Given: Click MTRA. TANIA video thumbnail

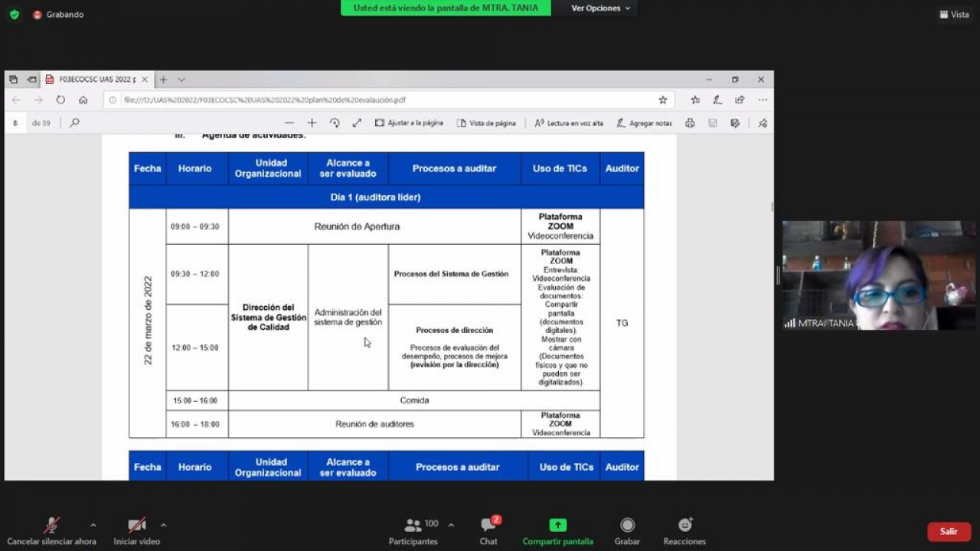Looking at the screenshot, I should tap(879, 275).
